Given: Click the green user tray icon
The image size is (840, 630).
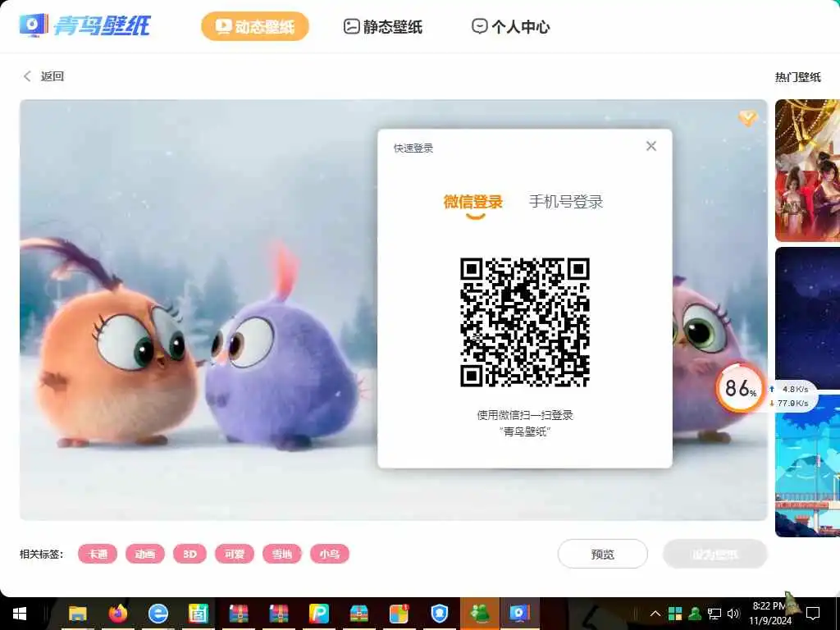Looking at the screenshot, I should tap(695, 614).
